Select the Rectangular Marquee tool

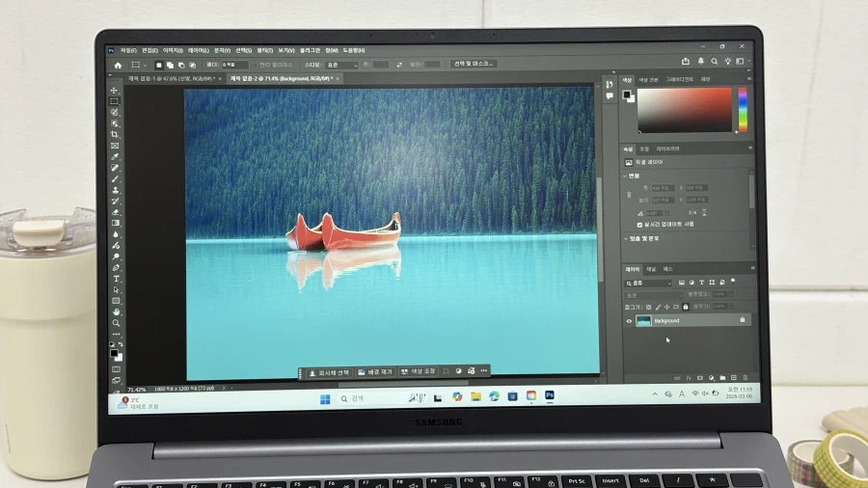coord(115,101)
